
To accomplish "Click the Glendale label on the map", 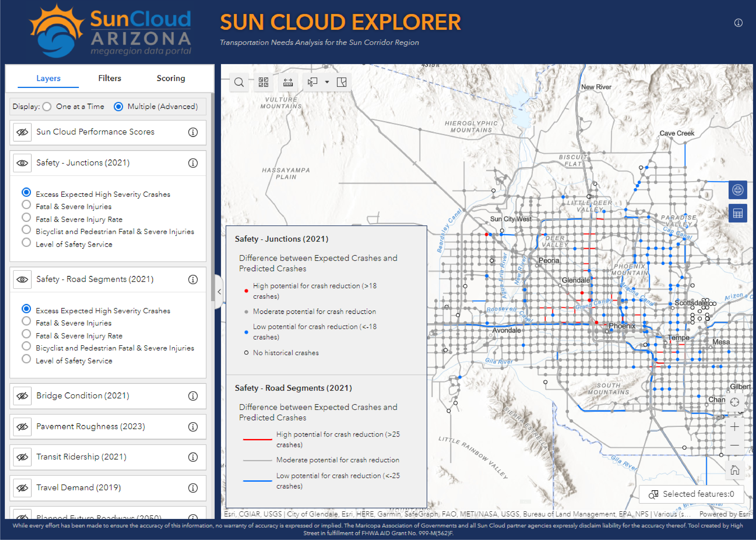I will pos(576,280).
